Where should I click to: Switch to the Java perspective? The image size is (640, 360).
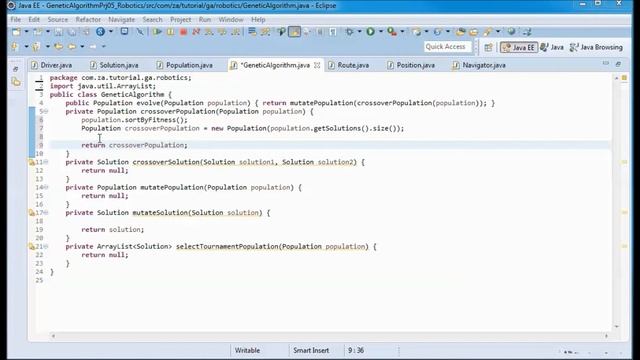tap(552, 47)
